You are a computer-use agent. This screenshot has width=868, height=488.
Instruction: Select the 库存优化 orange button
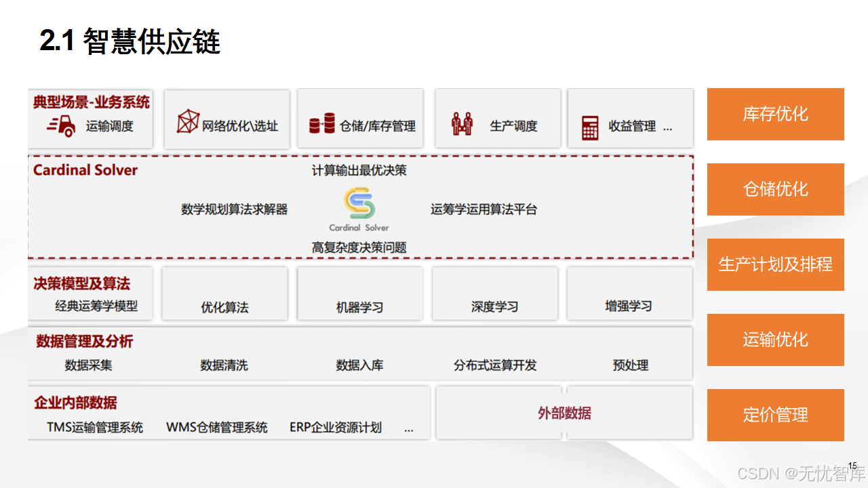775,114
